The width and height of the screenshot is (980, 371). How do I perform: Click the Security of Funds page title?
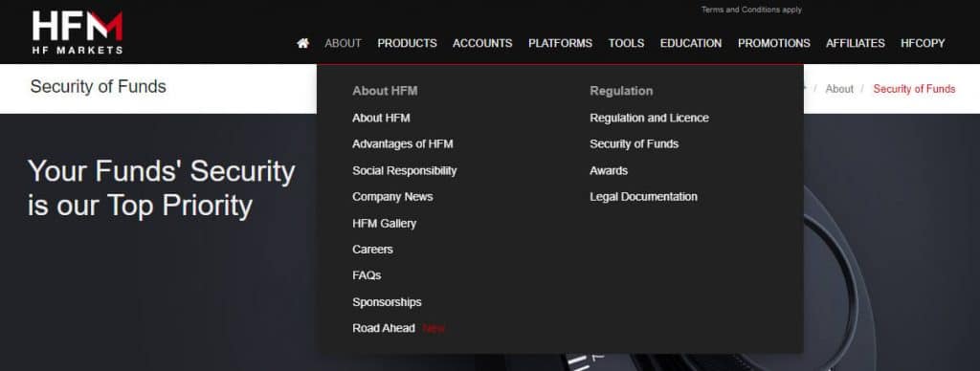(99, 87)
